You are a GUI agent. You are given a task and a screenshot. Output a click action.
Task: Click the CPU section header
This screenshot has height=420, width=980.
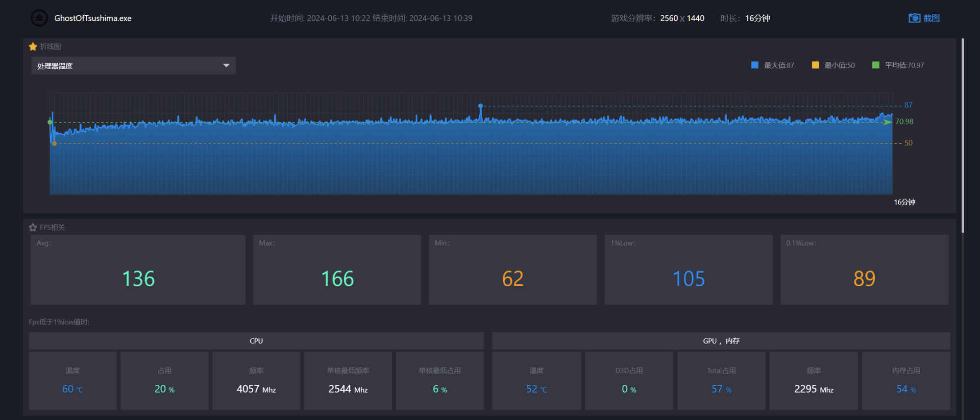(x=256, y=341)
